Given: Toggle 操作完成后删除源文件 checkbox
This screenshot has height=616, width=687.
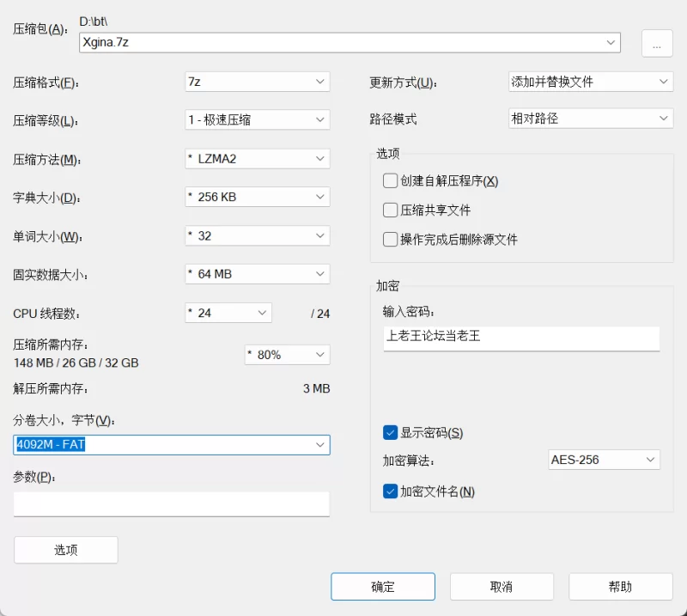Looking at the screenshot, I should point(391,240).
